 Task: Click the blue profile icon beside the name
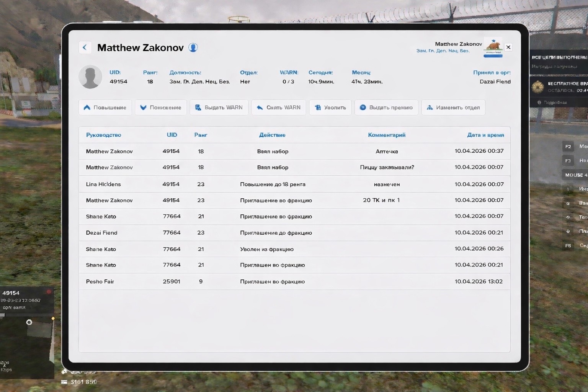pos(193,47)
